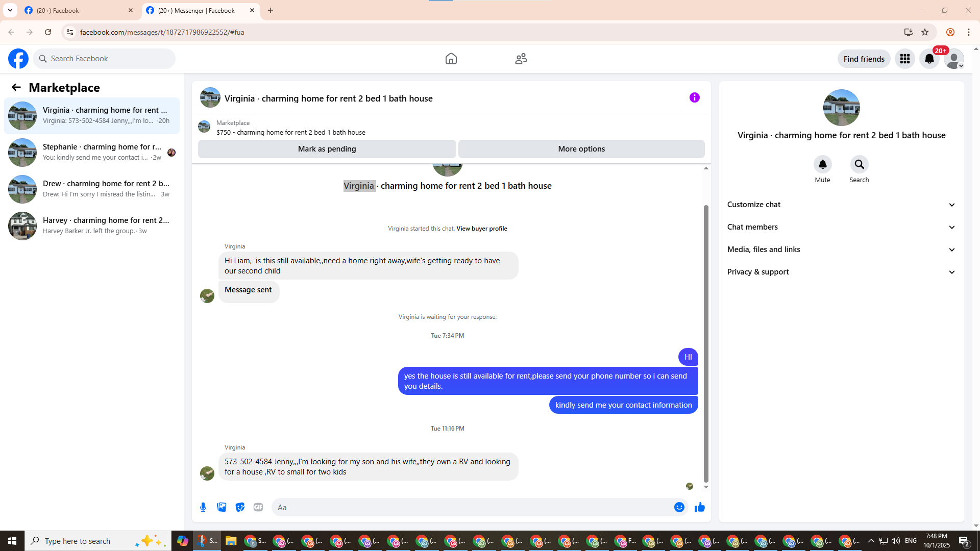Open the Chrome profile icon
980x551 pixels.
tap(950, 32)
